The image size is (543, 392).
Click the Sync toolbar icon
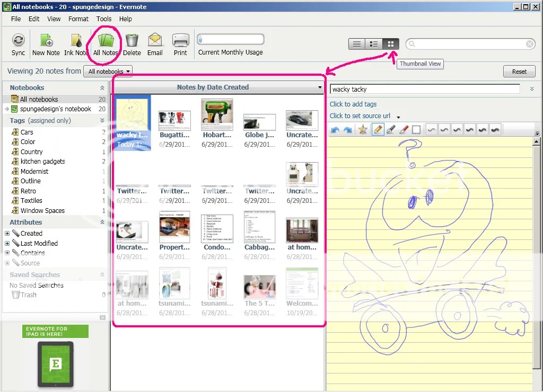[x=18, y=44]
